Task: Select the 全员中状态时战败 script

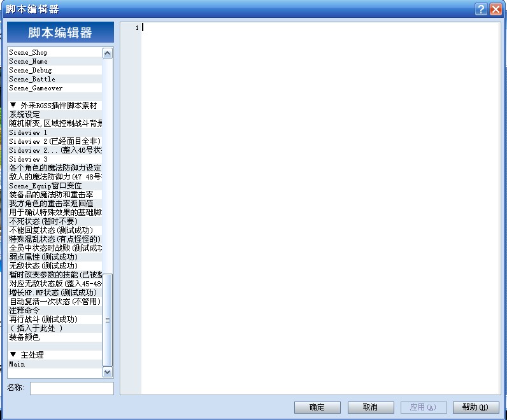Action: [55, 248]
